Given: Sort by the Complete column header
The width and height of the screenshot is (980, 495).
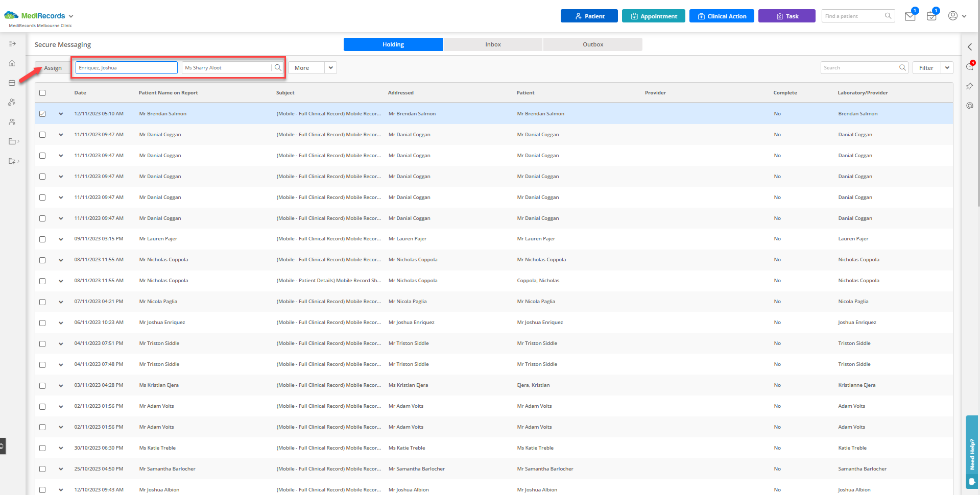Looking at the screenshot, I should [x=785, y=93].
